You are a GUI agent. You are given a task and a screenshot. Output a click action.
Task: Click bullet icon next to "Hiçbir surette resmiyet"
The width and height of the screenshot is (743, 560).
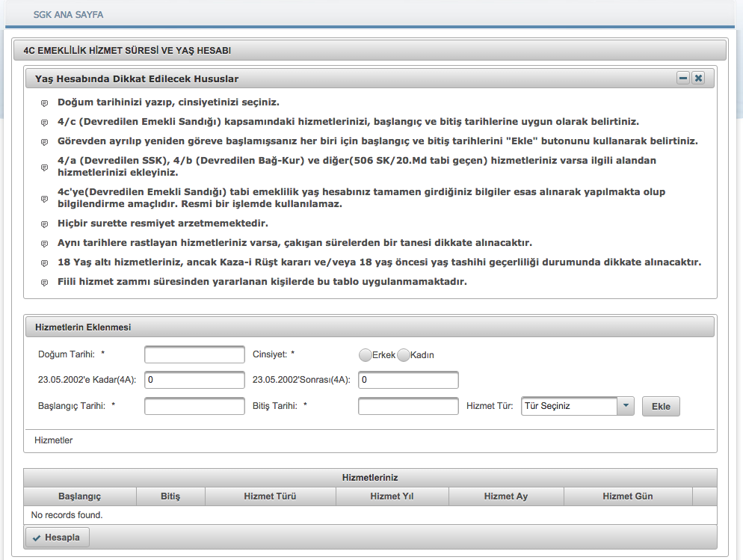[x=44, y=224]
